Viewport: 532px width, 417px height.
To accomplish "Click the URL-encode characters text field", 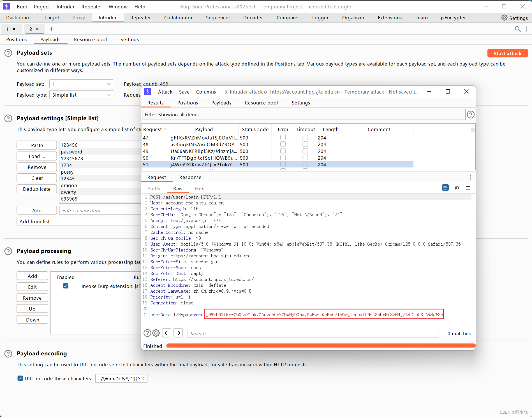I will 121,378.
